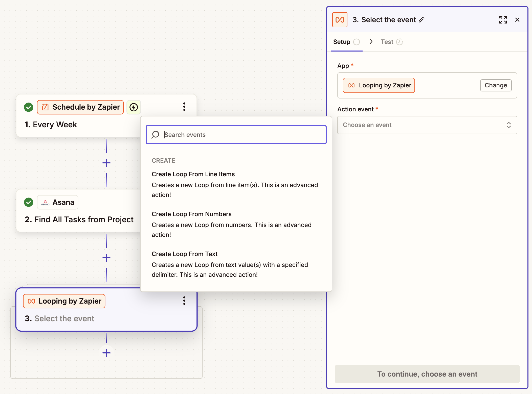Click the up-down arrows on the event dropdown
Viewport: 532px width, 394px height.
tap(508, 125)
